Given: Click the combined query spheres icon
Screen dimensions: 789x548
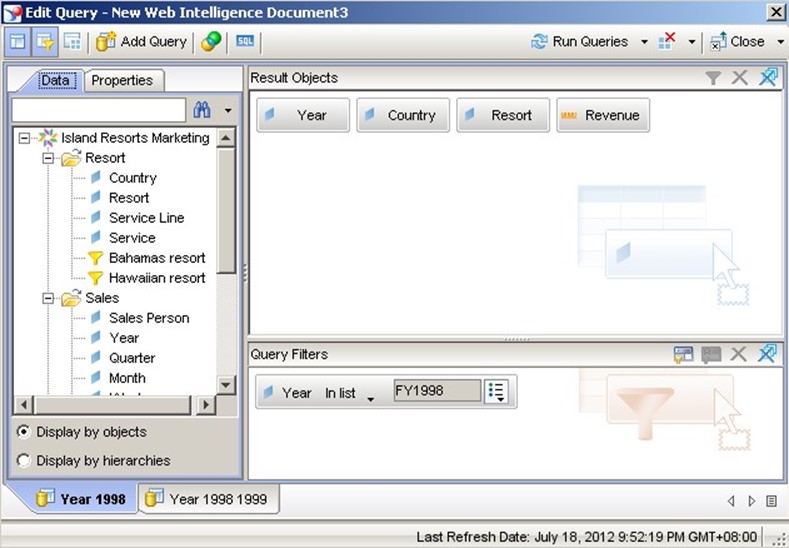Looking at the screenshot, I should point(211,41).
